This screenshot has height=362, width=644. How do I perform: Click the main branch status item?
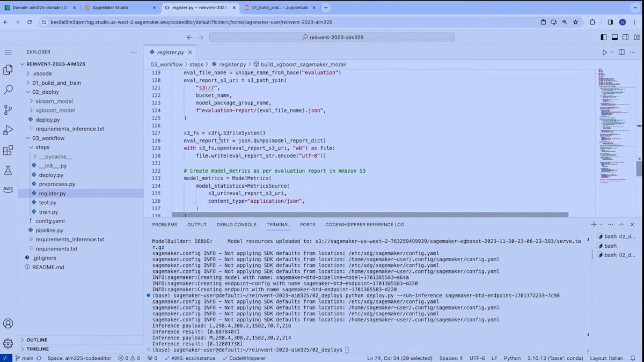[x=24, y=358]
